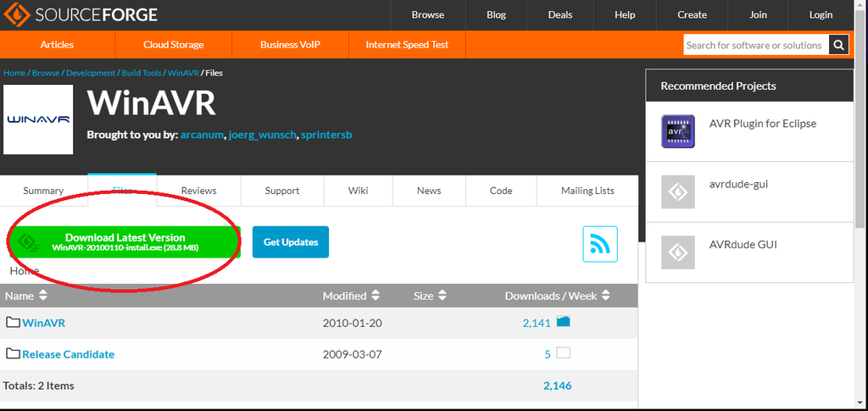Sort files by Name column
This screenshot has height=411, width=868.
(25, 296)
